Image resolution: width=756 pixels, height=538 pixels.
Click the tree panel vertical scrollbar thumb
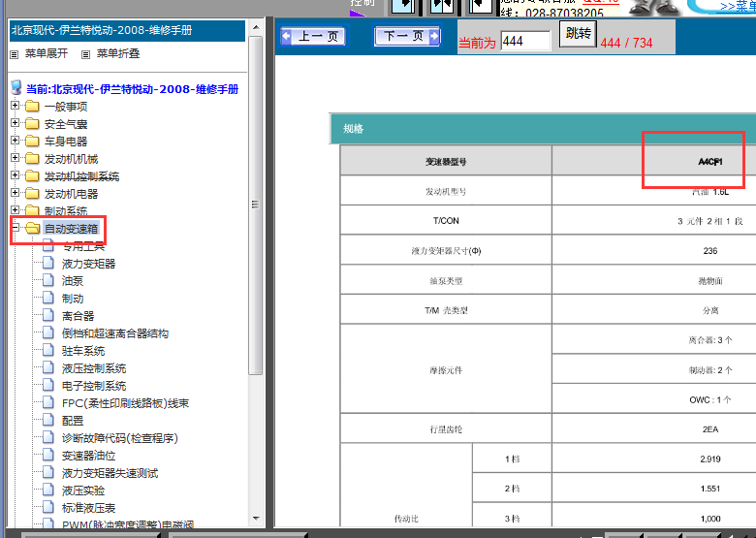[x=256, y=205]
